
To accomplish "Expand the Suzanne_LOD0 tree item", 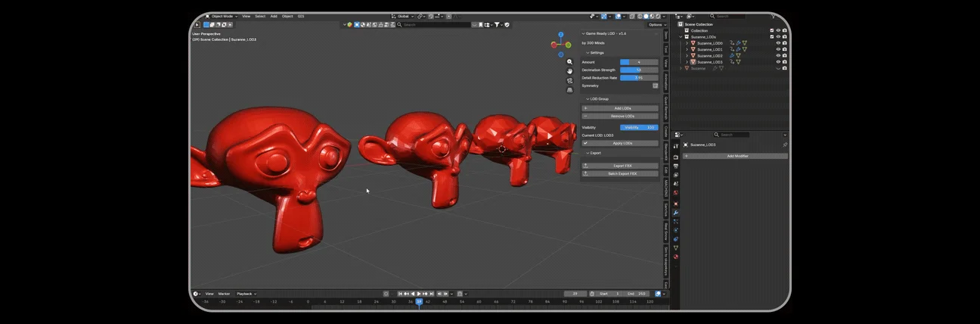I will (x=687, y=43).
